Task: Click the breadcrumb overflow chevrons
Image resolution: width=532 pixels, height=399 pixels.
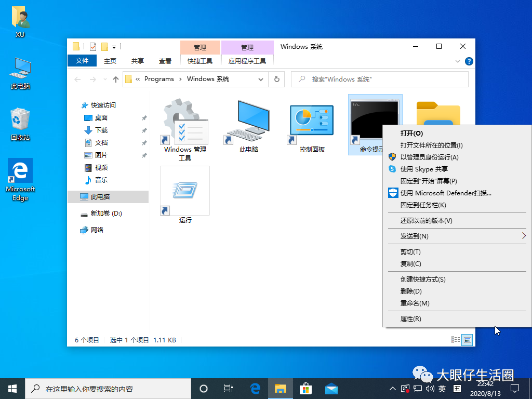Action: click(x=138, y=79)
